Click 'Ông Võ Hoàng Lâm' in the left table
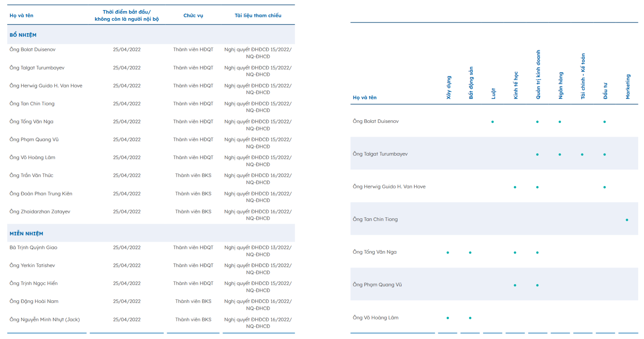This screenshot has width=644, height=339. point(32,158)
